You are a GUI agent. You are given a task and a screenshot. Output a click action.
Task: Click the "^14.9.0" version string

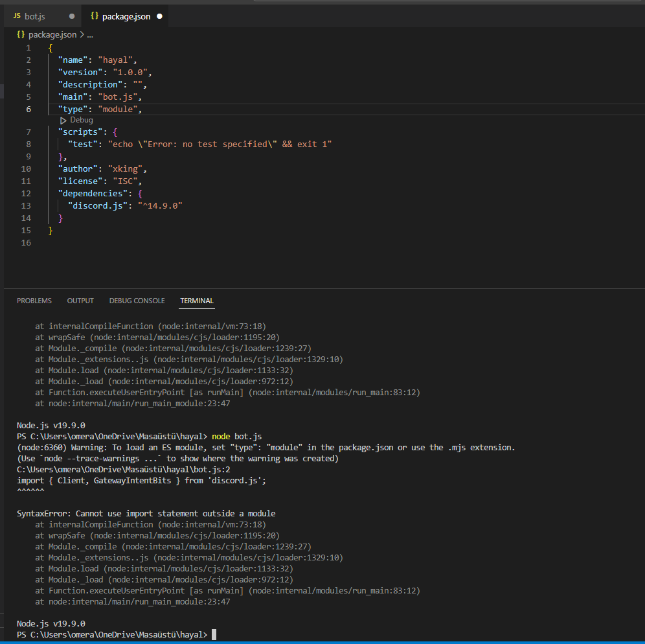click(160, 206)
